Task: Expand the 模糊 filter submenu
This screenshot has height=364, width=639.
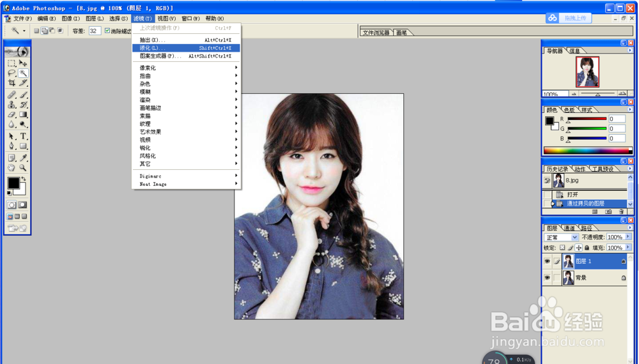Action: pyautogui.click(x=186, y=92)
